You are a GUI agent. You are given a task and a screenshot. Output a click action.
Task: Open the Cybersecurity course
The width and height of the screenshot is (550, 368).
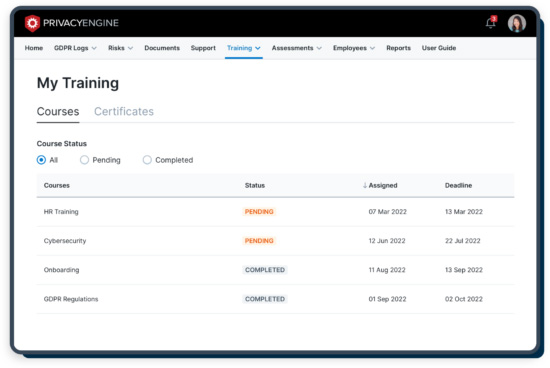65,241
